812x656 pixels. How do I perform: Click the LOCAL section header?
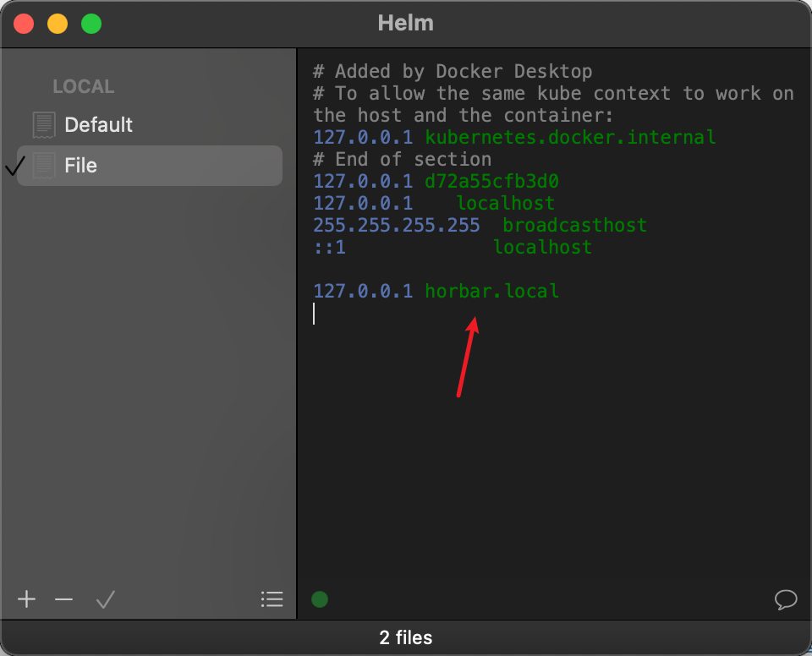83,87
